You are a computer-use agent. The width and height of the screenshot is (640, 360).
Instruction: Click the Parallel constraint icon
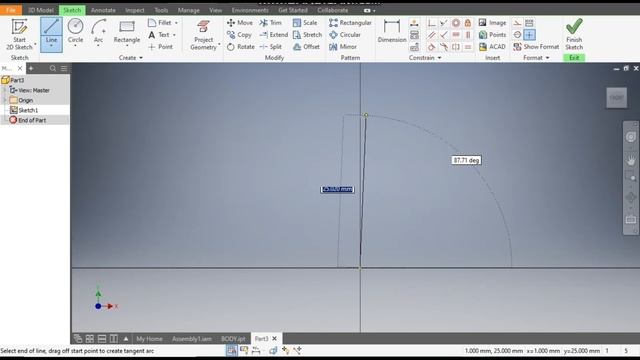pos(431,35)
